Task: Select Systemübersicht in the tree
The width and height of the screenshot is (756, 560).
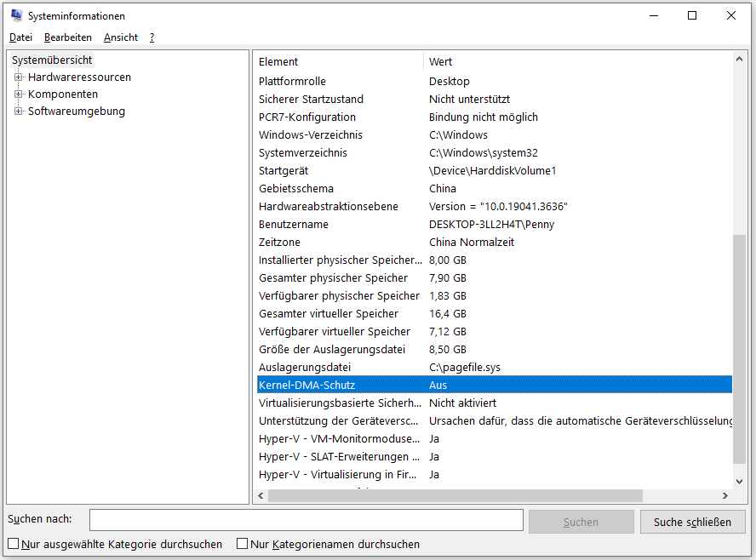Action: 52,60
